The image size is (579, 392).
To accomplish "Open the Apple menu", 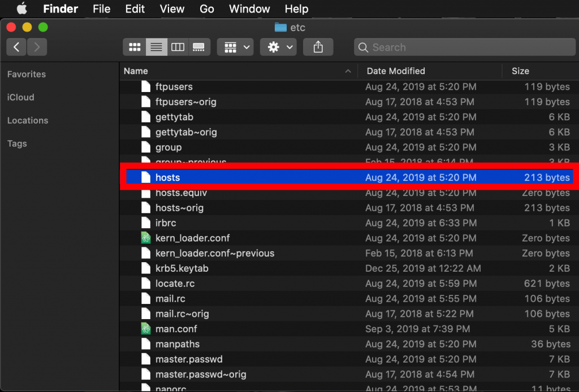I will coord(22,8).
